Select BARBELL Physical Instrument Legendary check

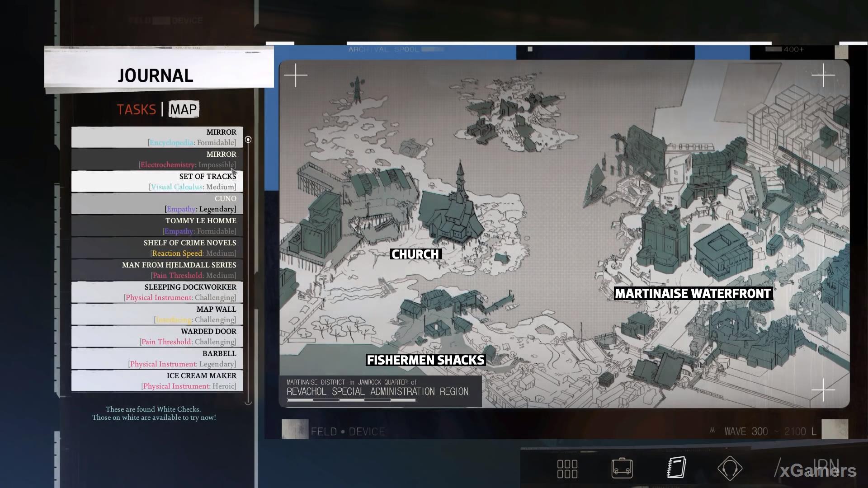pyautogui.click(x=157, y=358)
